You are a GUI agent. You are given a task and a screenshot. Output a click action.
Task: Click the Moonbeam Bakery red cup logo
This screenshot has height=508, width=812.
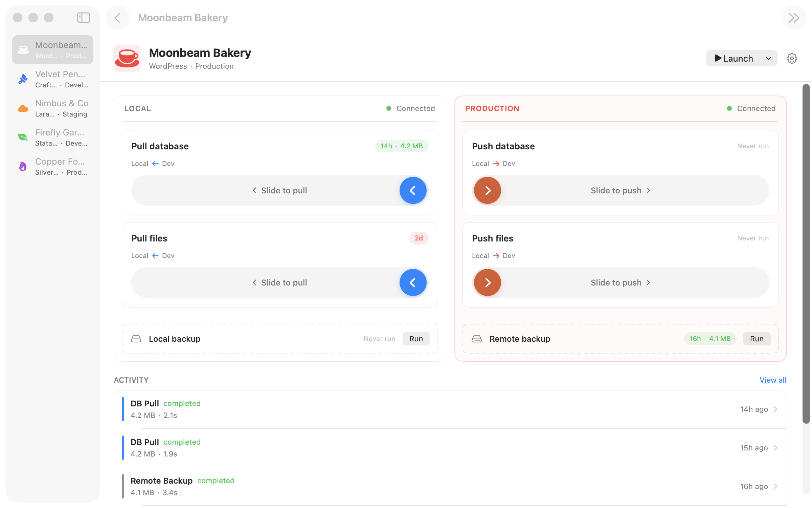127,58
